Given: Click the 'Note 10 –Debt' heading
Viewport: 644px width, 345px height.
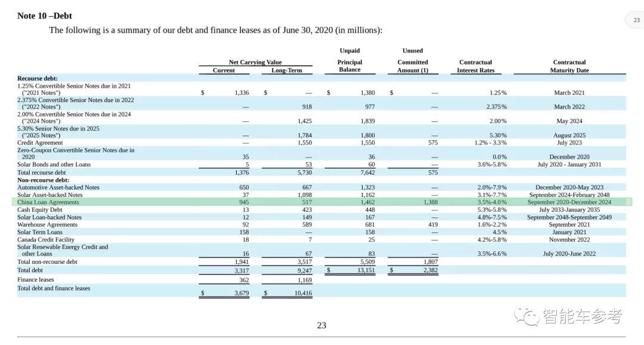Looking at the screenshot, I should (x=45, y=16).
